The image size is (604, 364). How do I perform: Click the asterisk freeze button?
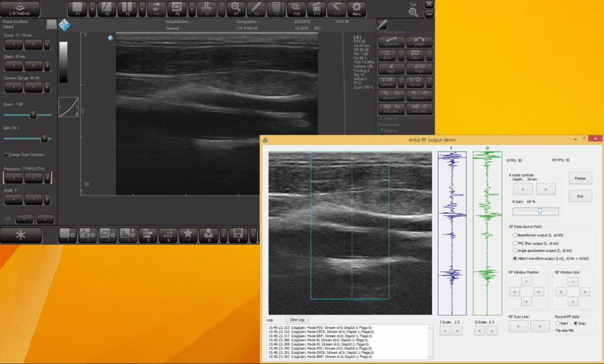[x=20, y=235]
